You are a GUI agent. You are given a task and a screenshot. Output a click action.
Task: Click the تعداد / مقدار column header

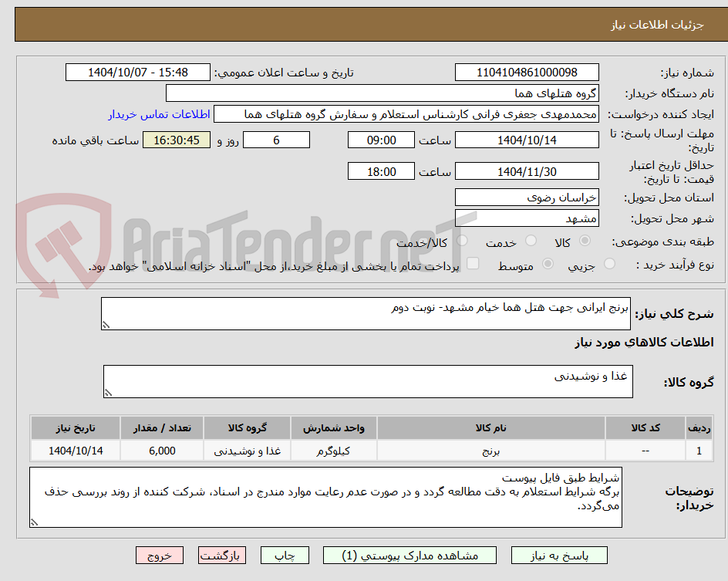coord(162,427)
